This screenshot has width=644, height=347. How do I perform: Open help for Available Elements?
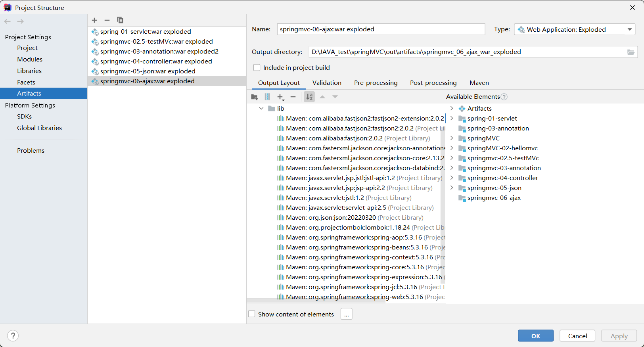pos(504,97)
